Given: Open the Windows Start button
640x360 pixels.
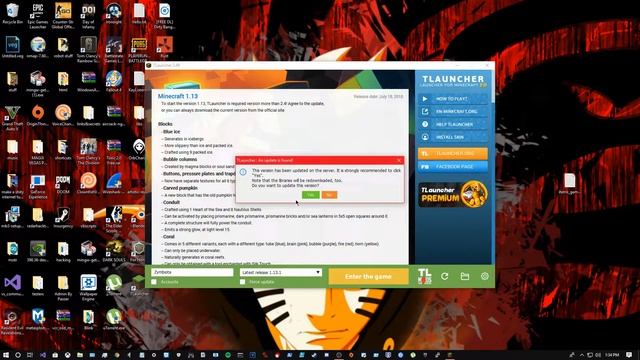Looking at the screenshot, I should click(6, 355).
